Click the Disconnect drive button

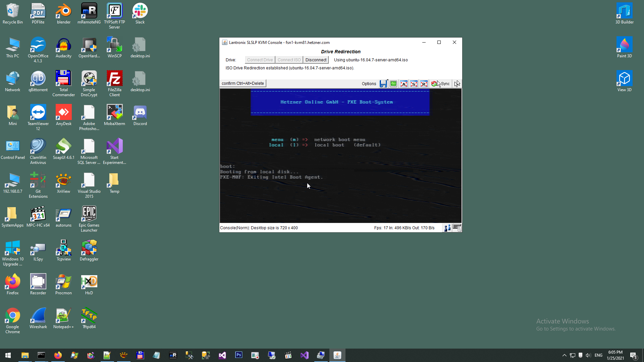pos(316,60)
